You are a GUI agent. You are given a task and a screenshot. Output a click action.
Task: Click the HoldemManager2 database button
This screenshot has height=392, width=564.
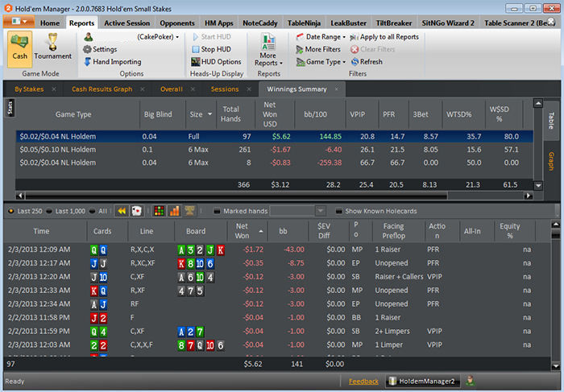coord(423,382)
